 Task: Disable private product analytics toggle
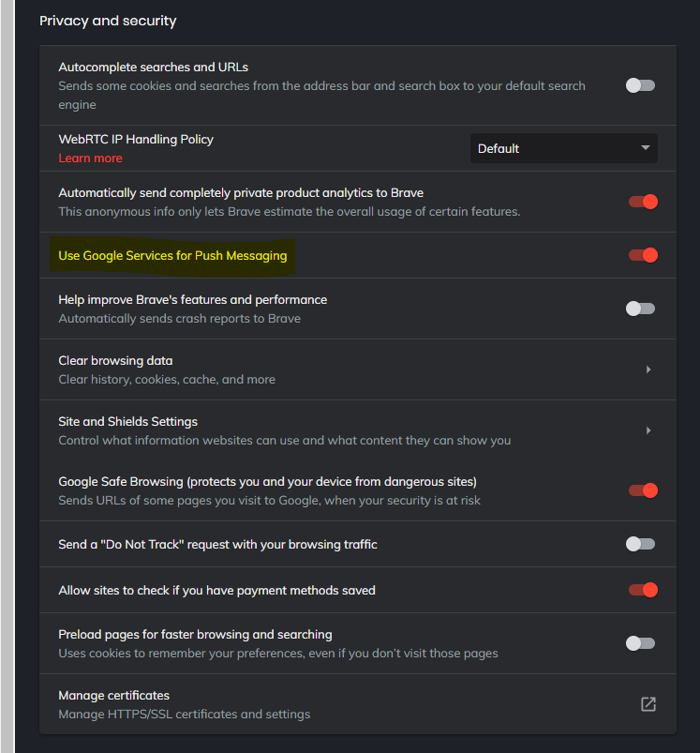coord(643,202)
